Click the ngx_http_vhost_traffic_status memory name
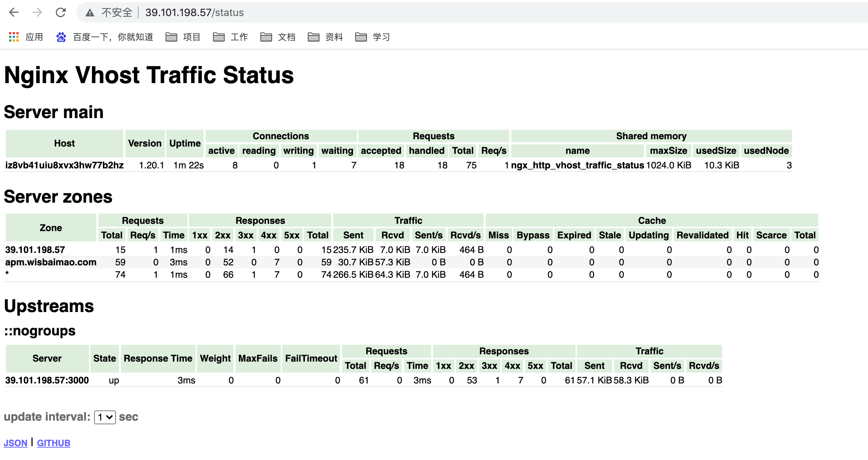 (577, 165)
